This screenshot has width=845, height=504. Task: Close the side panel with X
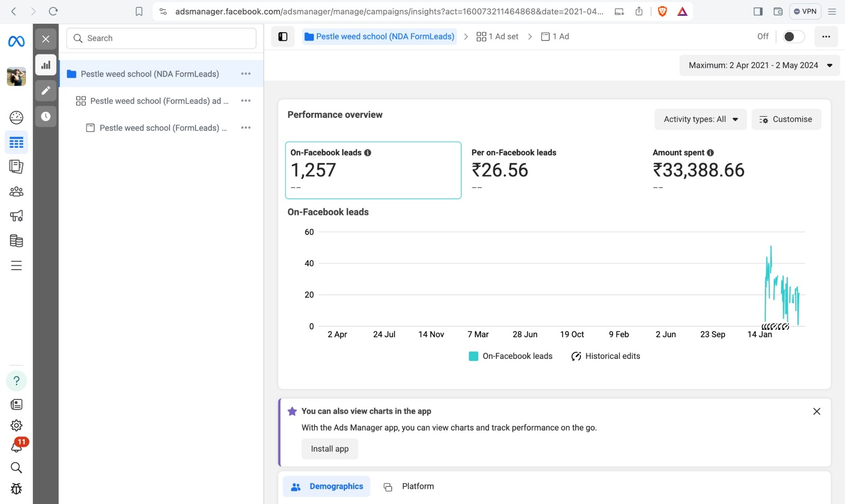46,39
